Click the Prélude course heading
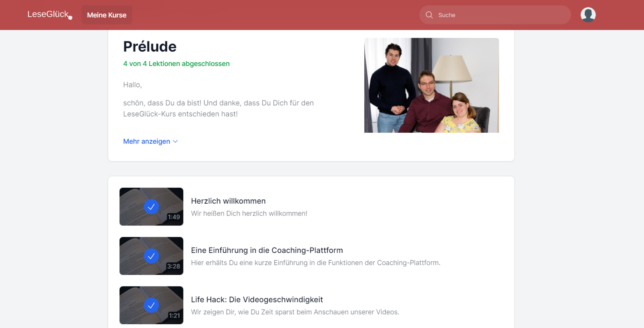The height and width of the screenshot is (328, 644). 150,47
